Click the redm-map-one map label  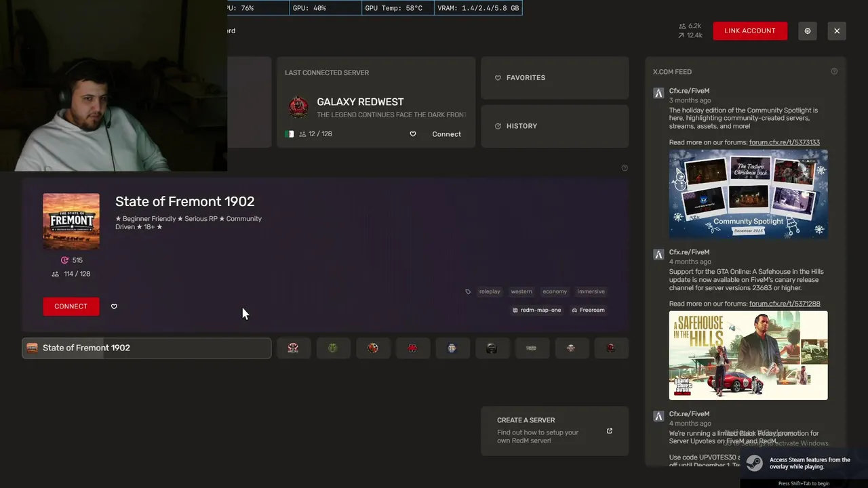click(537, 310)
